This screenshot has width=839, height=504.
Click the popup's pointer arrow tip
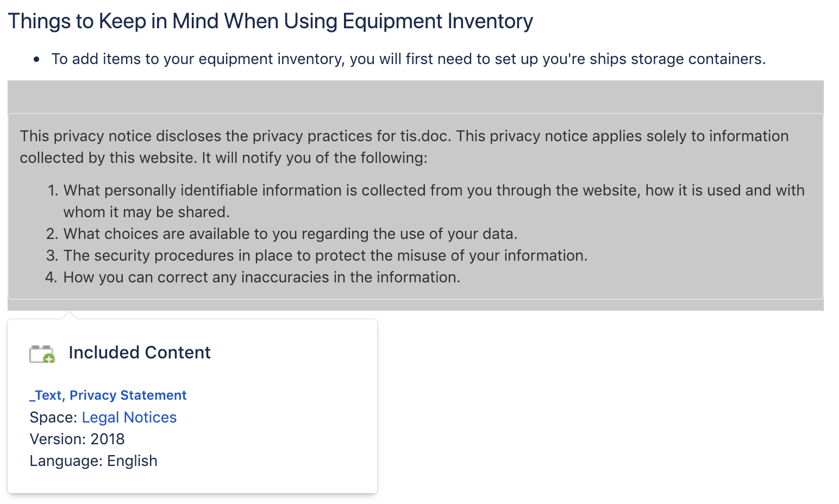[70, 313]
